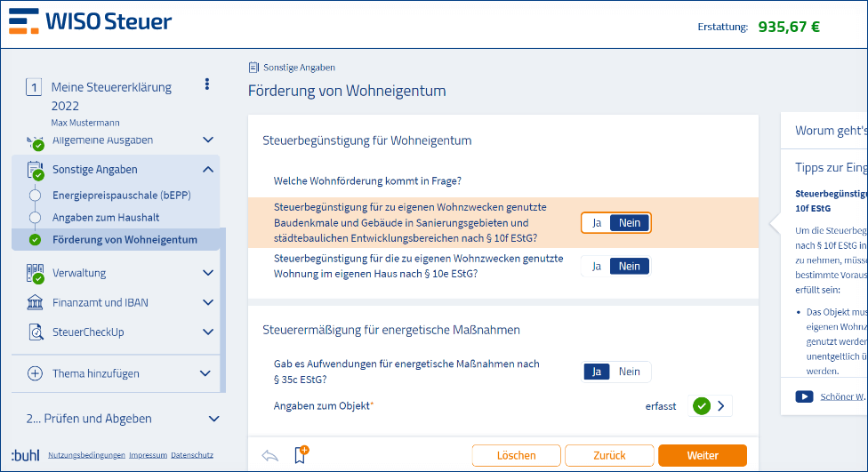The height and width of the screenshot is (472, 868).
Task: Click the Löschen button
Action: pyautogui.click(x=516, y=456)
